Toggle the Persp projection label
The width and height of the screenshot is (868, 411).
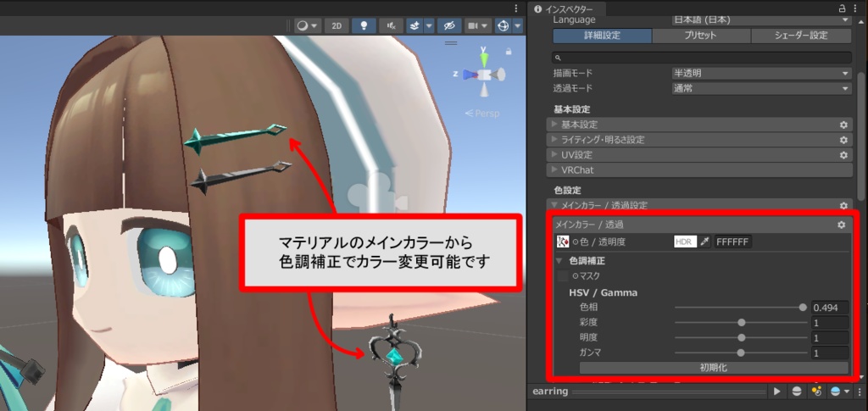[x=481, y=114]
